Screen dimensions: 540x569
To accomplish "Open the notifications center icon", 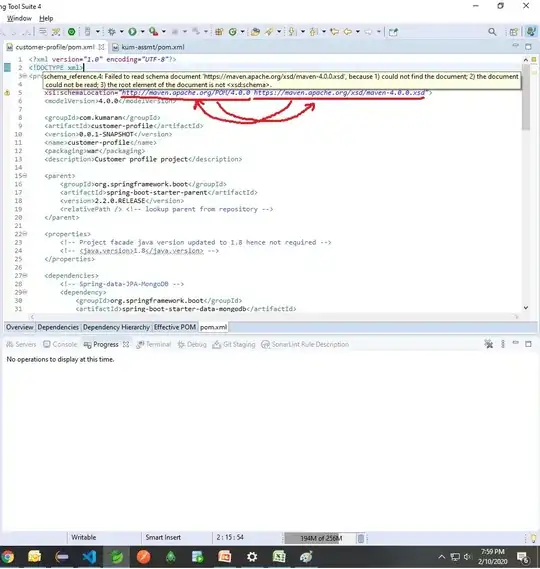I will point(523,557).
